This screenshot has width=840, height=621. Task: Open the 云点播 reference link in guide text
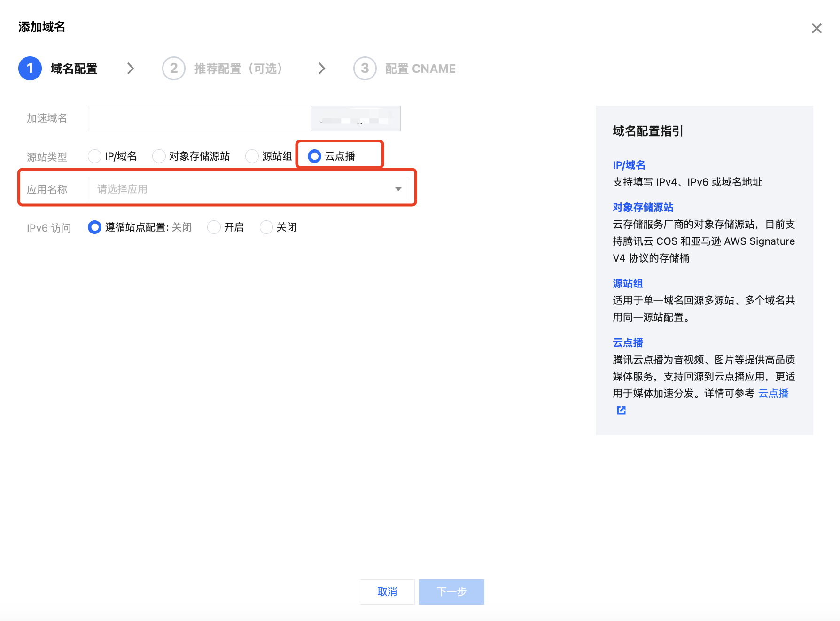tap(773, 394)
